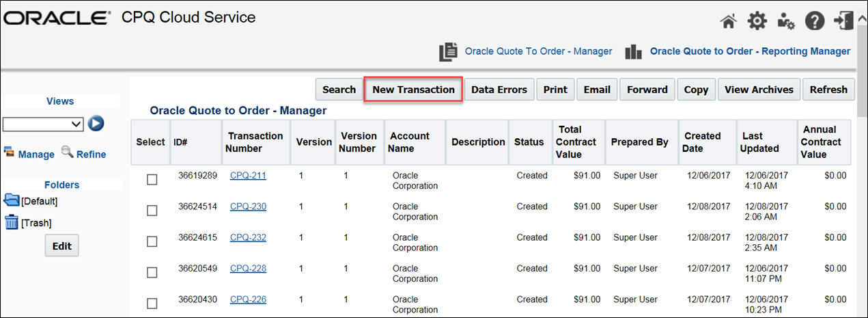Open Oracle Quote To Order - Manager
Viewport: 868px width, 318px height.
tap(538, 51)
